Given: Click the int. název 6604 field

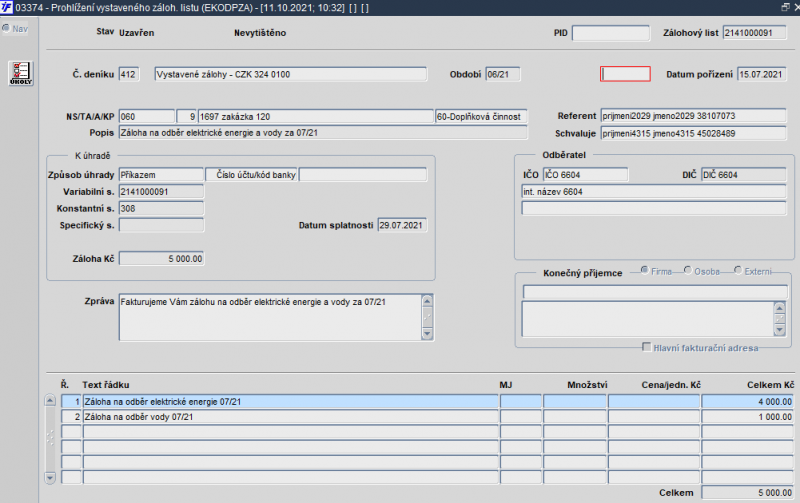Looking at the screenshot, I should tap(654, 192).
